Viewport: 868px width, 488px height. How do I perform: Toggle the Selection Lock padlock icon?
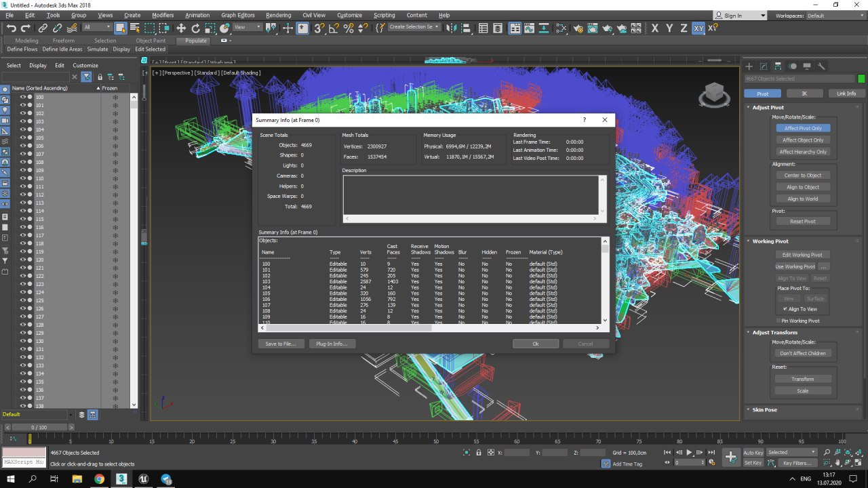click(x=479, y=452)
